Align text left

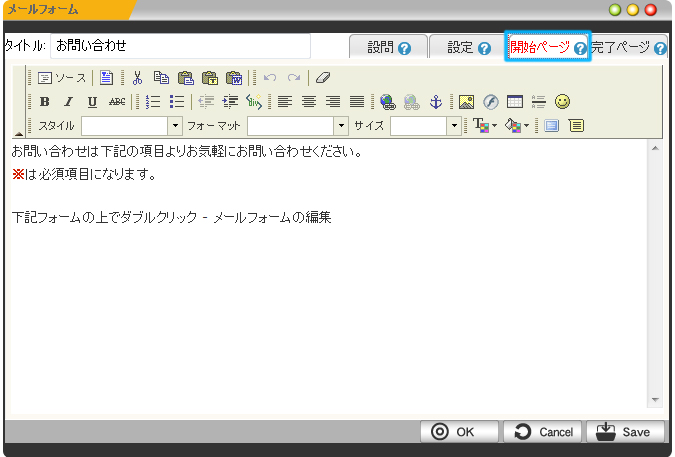tap(285, 102)
